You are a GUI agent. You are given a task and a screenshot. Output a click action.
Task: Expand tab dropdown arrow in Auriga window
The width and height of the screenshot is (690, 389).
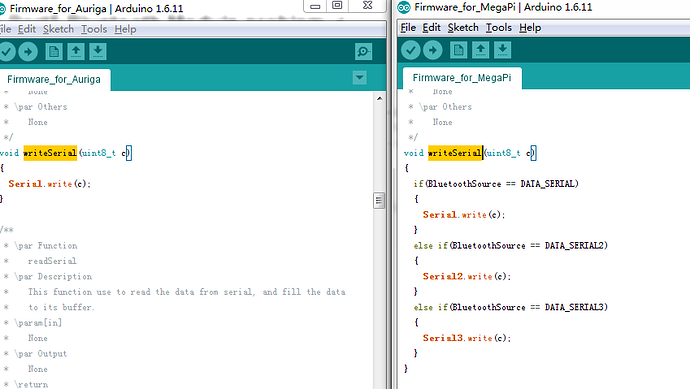pos(360,78)
